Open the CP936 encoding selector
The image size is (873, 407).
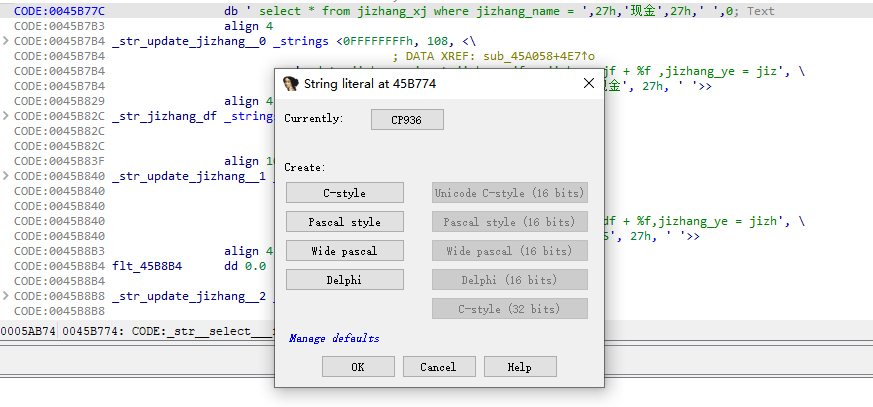406,120
